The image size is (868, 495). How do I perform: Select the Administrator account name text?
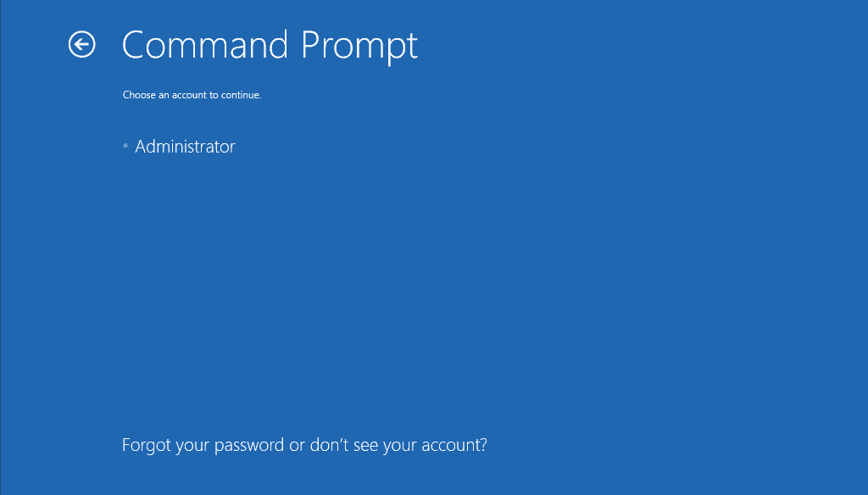[185, 146]
